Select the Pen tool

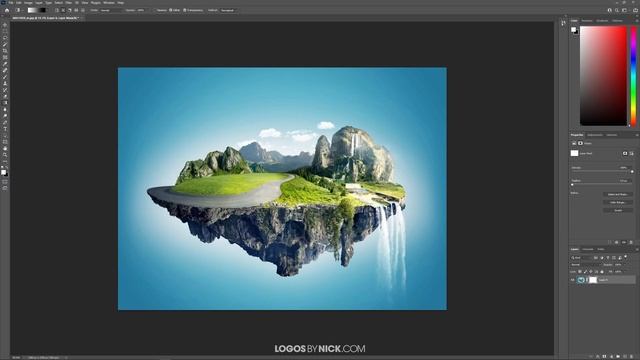pyautogui.click(x=5, y=122)
